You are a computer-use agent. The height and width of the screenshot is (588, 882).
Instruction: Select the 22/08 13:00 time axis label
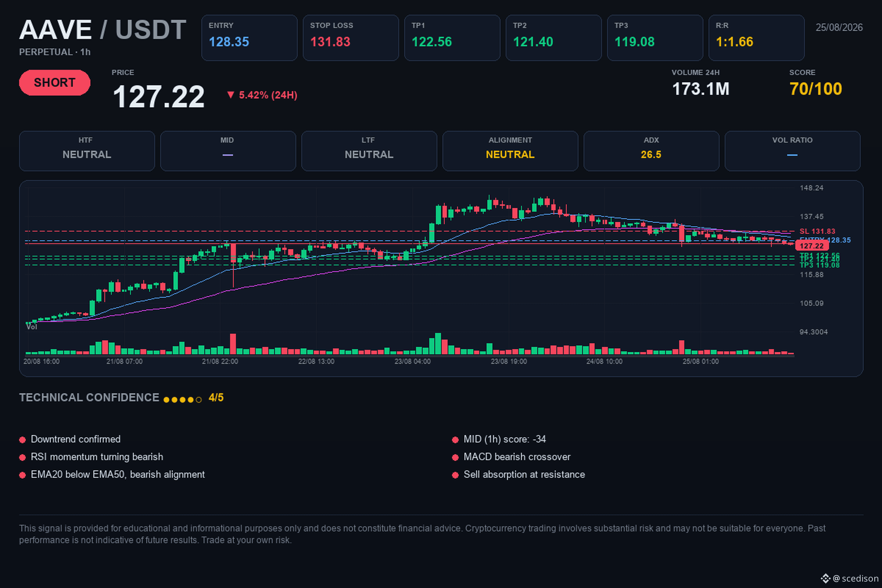coord(316,362)
